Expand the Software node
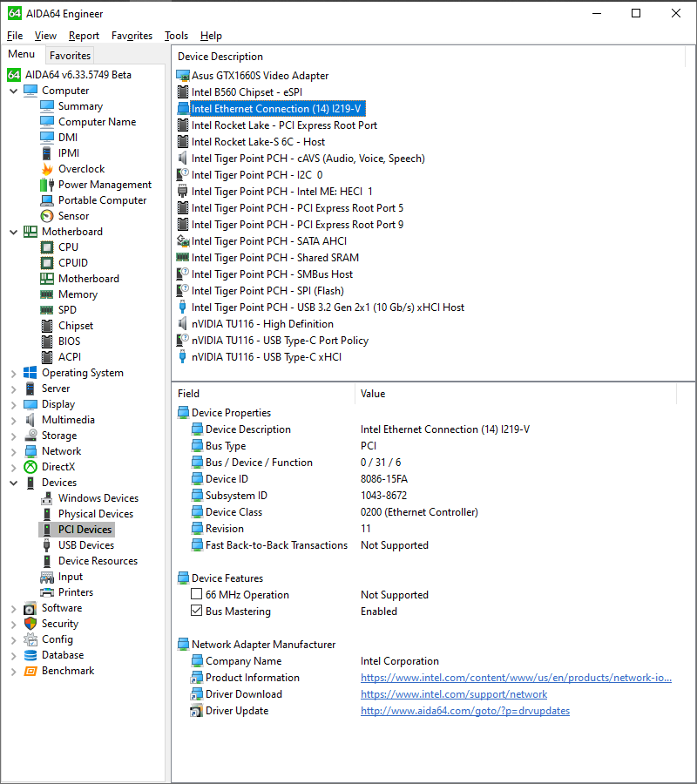Image resolution: width=697 pixels, height=784 pixels. [x=14, y=609]
